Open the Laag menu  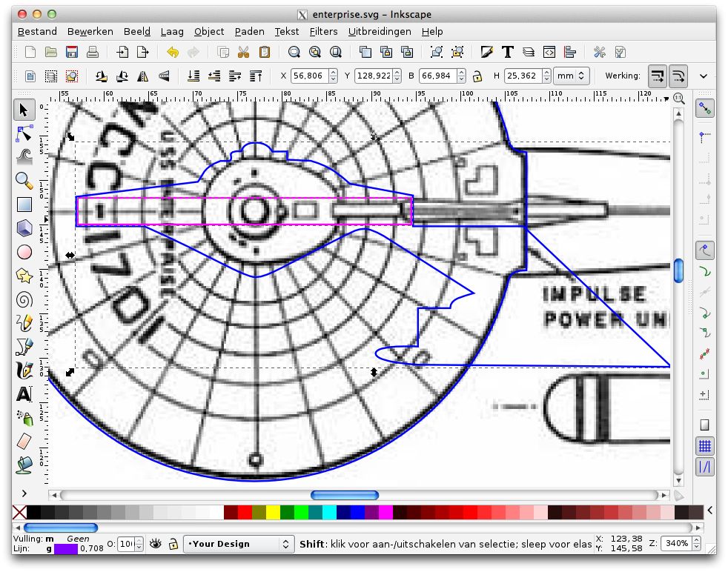[x=172, y=32]
